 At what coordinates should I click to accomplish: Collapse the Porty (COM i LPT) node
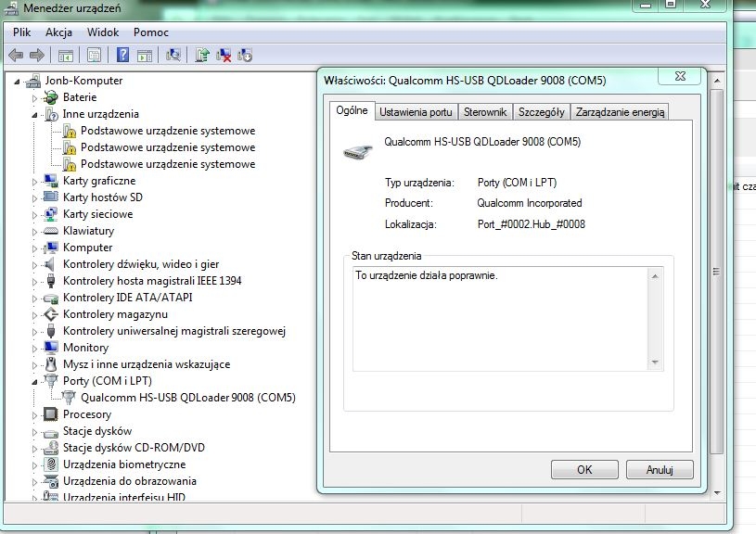coord(34,382)
